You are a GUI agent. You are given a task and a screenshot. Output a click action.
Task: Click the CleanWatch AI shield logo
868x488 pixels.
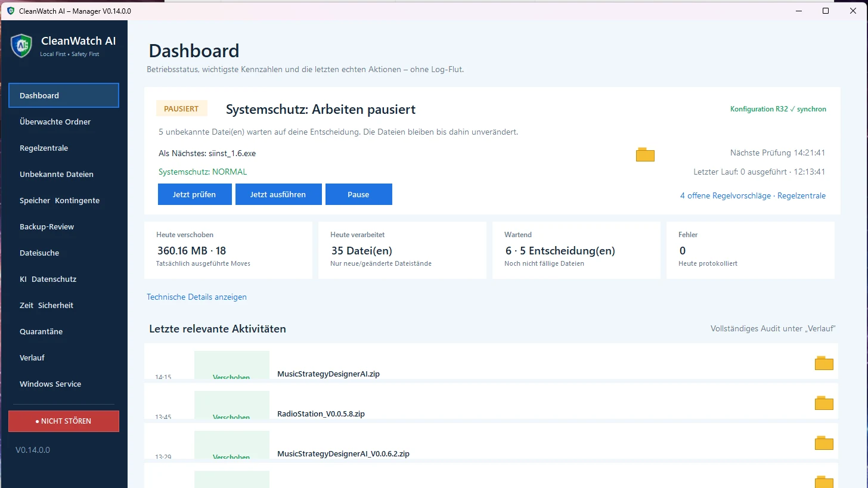pyautogui.click(x=21, y=46)
